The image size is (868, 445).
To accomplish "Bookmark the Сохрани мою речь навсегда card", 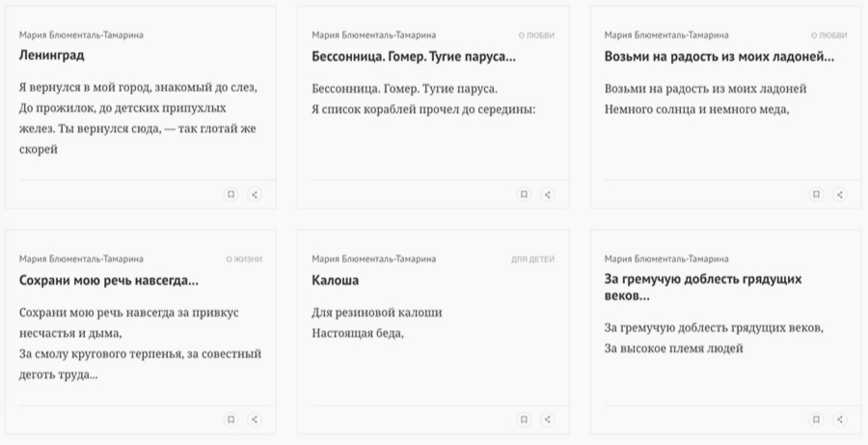I will tap(231, 420).
